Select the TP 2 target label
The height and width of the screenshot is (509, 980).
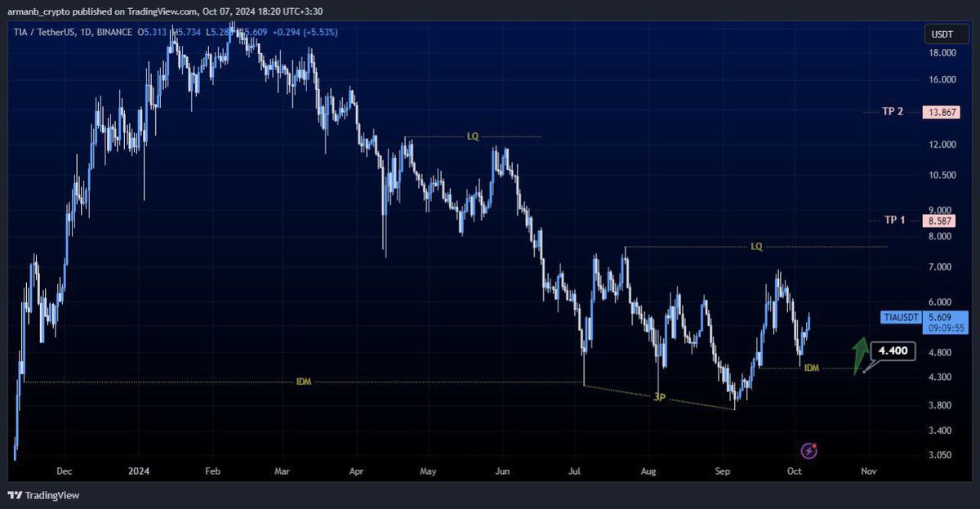click(893, 113)
